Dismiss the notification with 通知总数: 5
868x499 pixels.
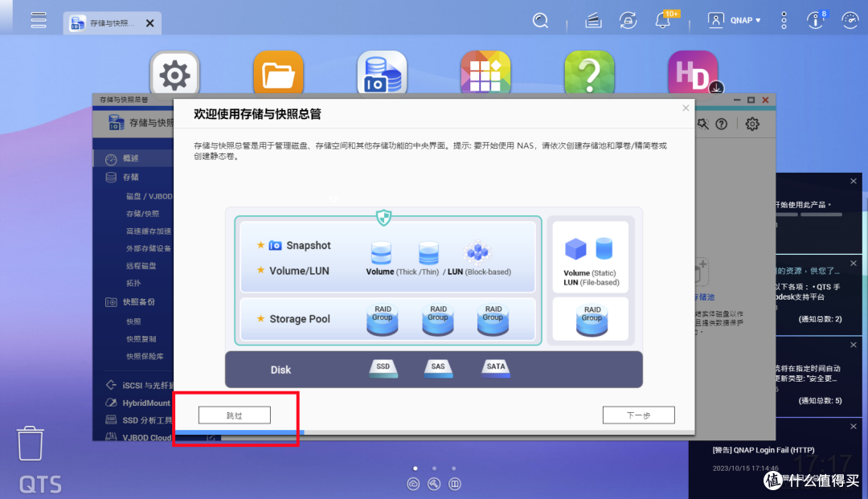[854, 345]
